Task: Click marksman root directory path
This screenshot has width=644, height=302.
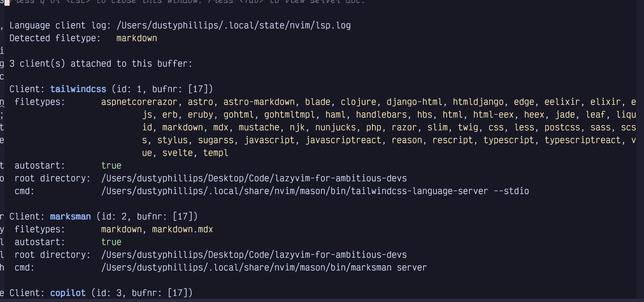Action: [x=254, y=255]
